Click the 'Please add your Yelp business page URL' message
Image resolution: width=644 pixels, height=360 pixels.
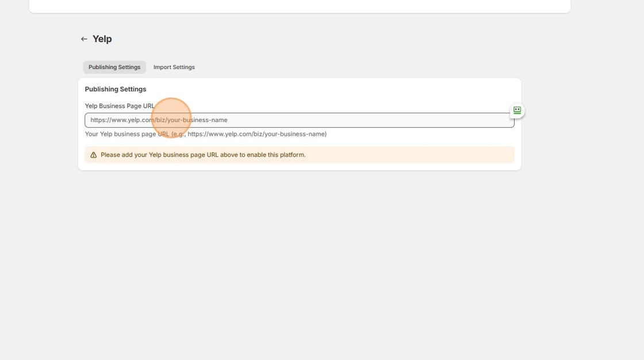[x=203, y=155]
